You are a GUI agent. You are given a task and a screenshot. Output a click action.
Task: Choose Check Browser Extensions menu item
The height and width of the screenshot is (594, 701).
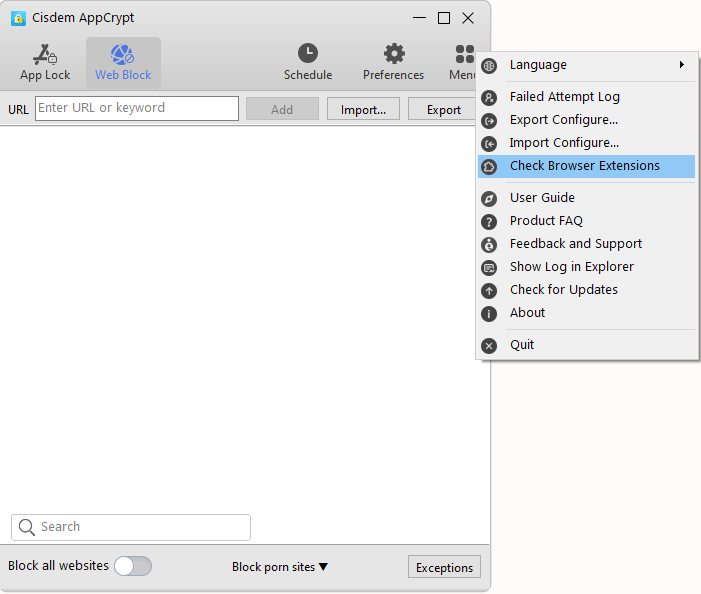[585, 166]
